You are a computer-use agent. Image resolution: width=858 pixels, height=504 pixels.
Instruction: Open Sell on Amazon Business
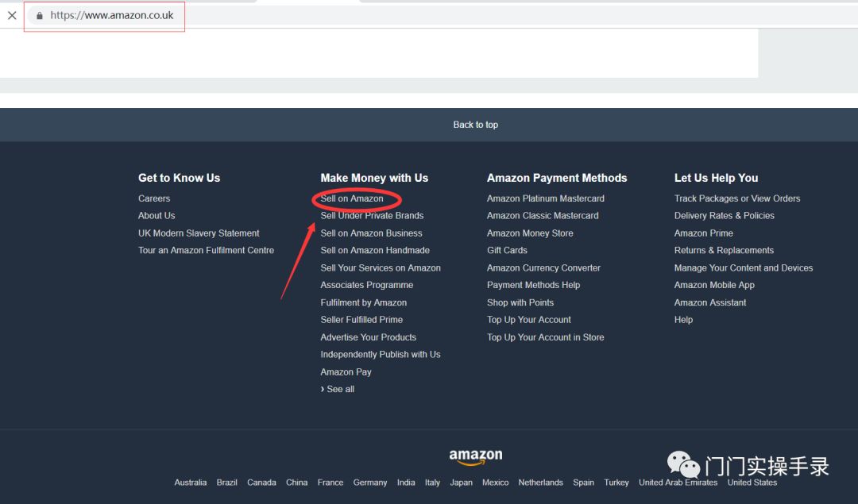[372, 233]
